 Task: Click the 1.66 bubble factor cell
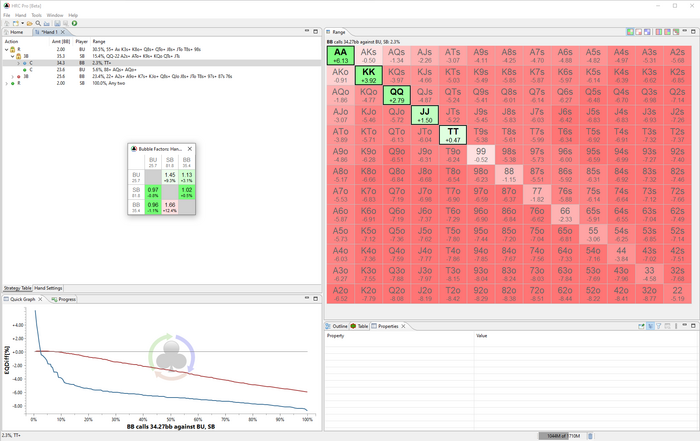170,207
